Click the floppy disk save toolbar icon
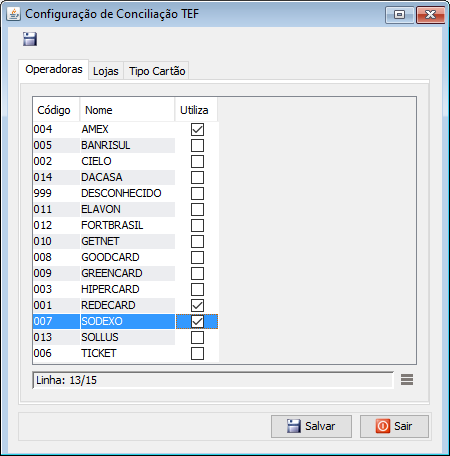This screenshot has height=456, width=450. pos(30,39)
